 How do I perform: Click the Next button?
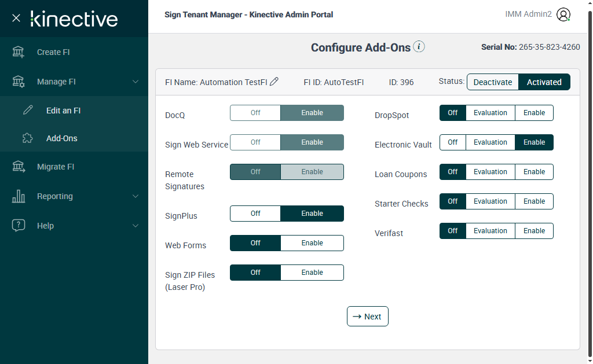[x=368, y=317]
